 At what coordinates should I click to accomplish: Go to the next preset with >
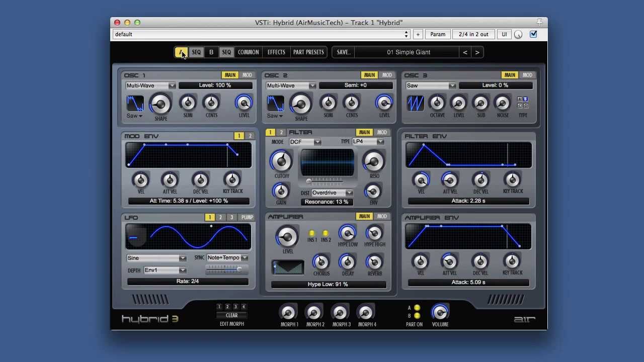click(x=477, y=52)
